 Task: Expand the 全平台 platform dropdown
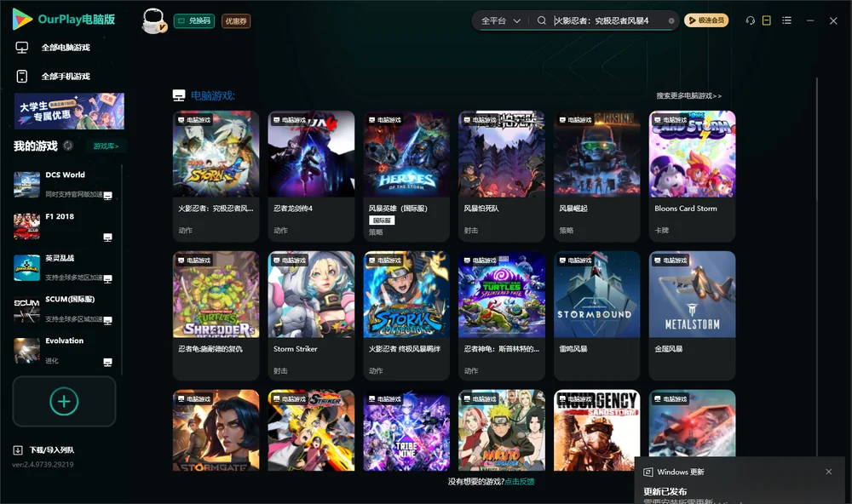(x=500, y=20)
